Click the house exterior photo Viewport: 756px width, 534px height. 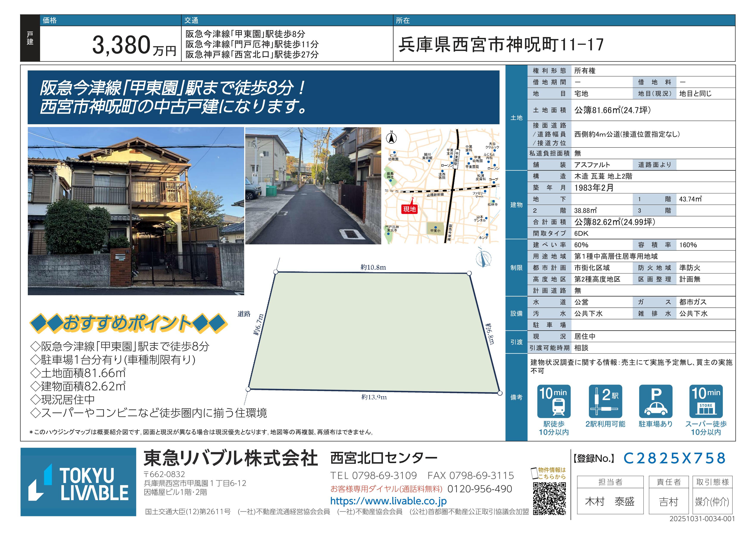pyautogui.click(x=136, y=211)
